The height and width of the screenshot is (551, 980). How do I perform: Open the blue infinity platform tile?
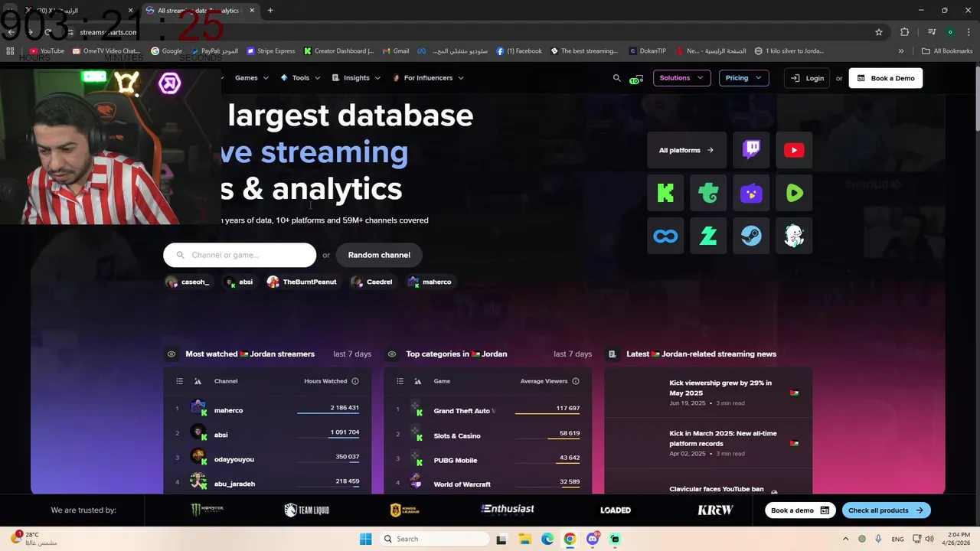click(665, 236)
